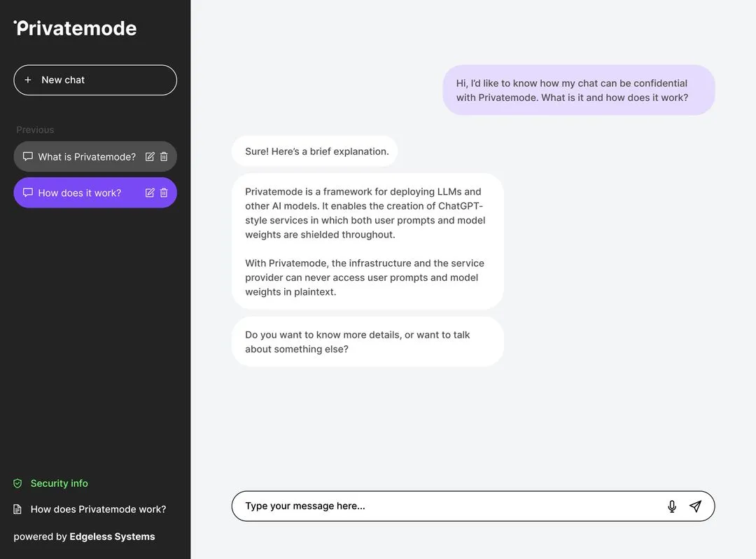Click the rename icon on "How does it work?"
The image size is (756, 559).
tap(149, 192)
